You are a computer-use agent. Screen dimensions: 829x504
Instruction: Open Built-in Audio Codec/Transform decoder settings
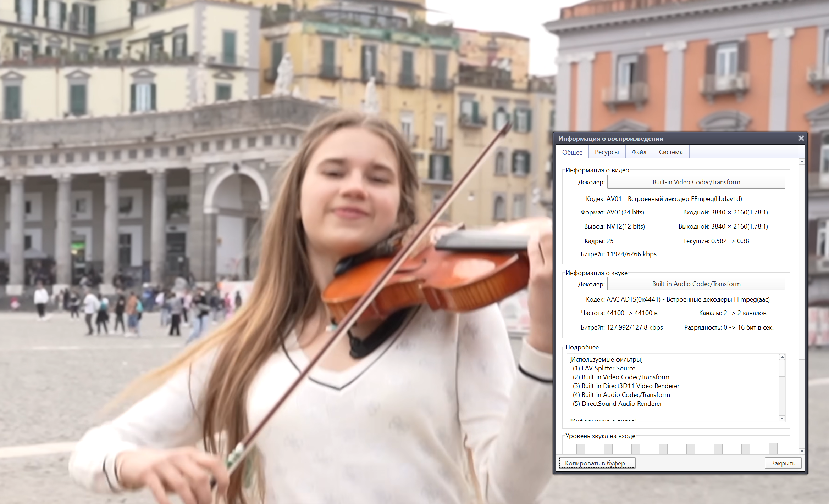tap(696, 284)
